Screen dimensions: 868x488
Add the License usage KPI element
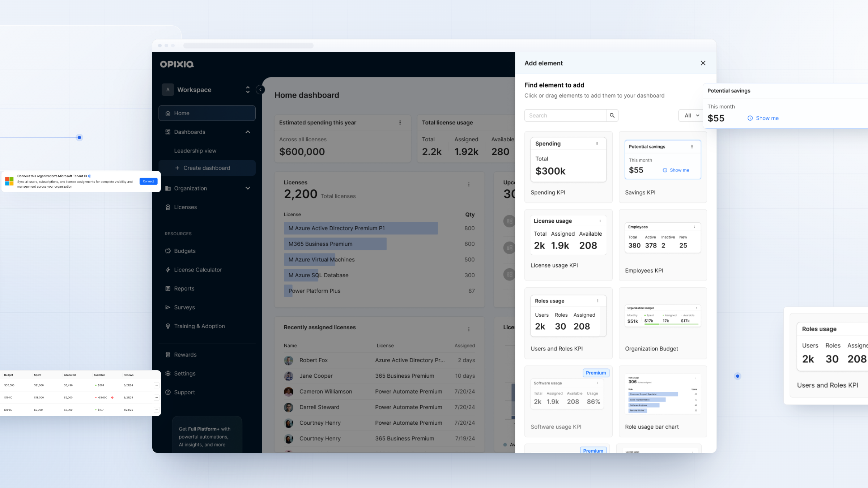point(568,245)
